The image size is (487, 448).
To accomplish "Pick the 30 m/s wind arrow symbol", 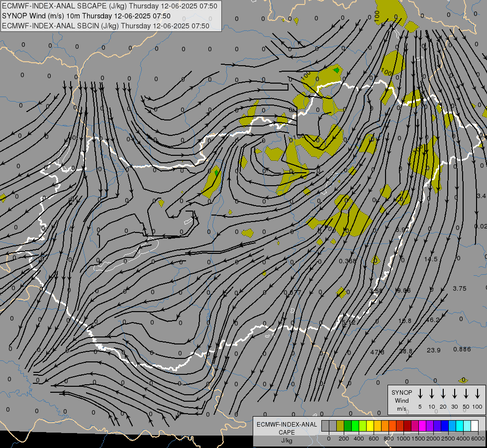I will point(454,394).
